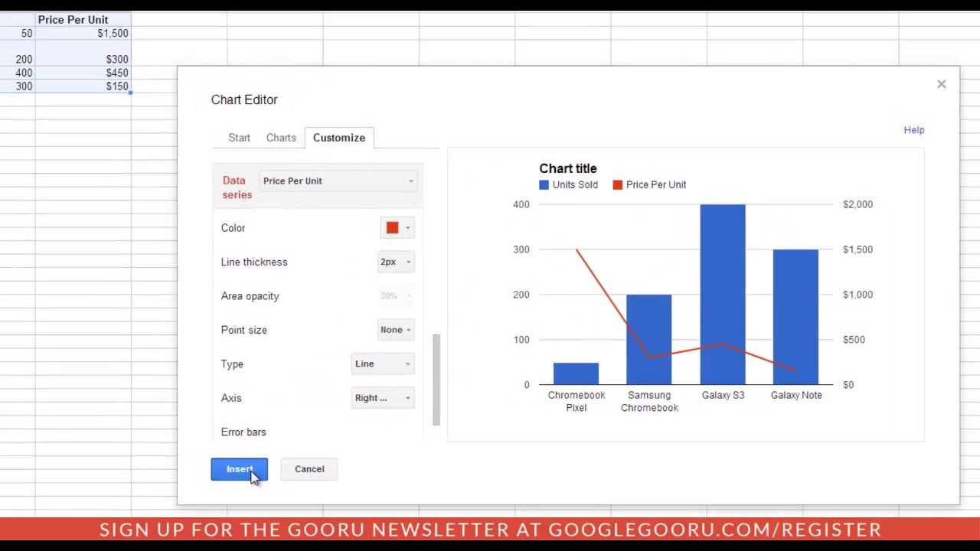Open the Type Line dropdown
This screenshot has width=980, height=551.
[x=383, y=364]
